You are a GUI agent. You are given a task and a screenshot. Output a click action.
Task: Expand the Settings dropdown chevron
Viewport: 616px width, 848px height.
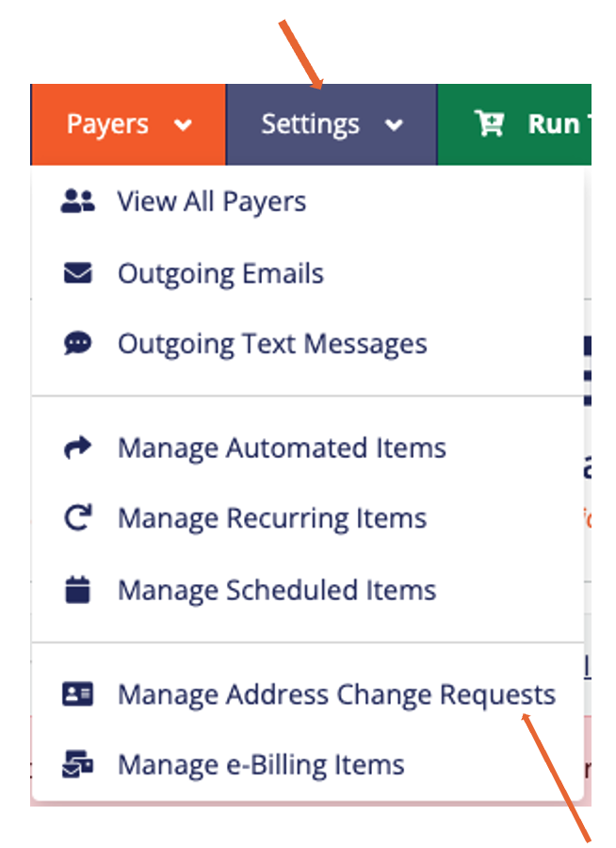coord(394,125)
